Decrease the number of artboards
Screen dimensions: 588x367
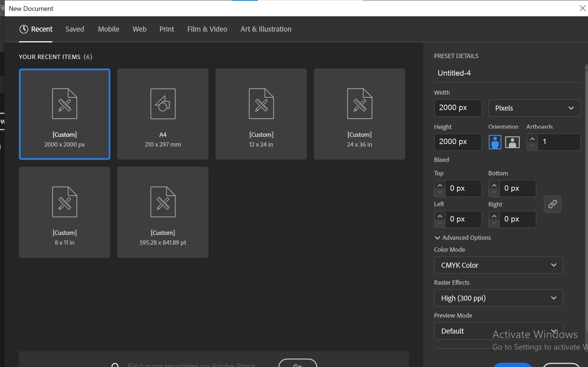532,146
